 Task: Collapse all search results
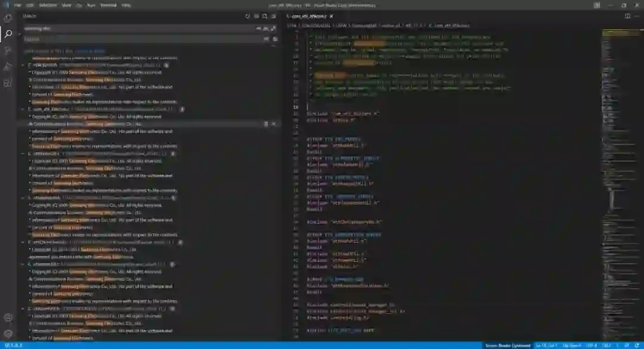tap(274, 16)
